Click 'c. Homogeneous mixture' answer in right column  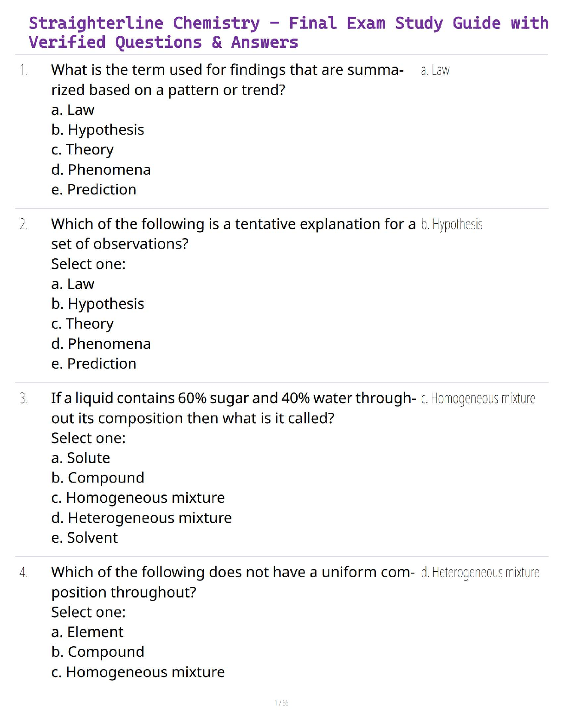478,398
